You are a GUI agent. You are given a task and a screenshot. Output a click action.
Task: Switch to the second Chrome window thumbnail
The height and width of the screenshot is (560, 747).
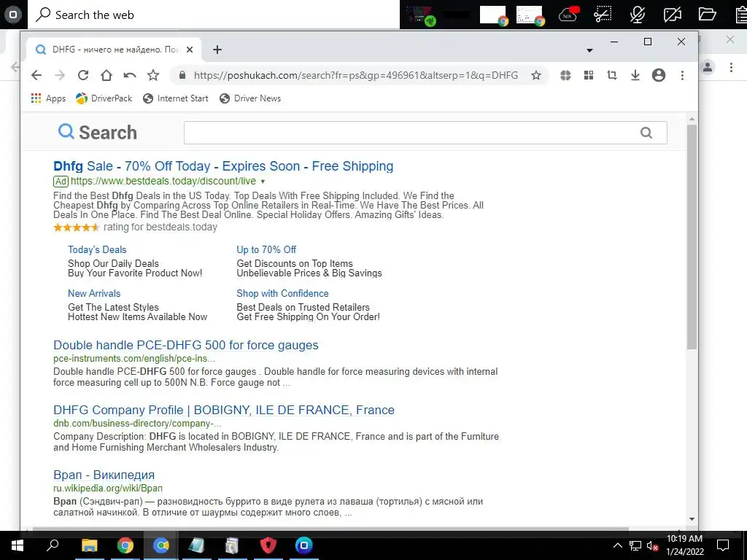pyautogui.click(x=530, y=15)
